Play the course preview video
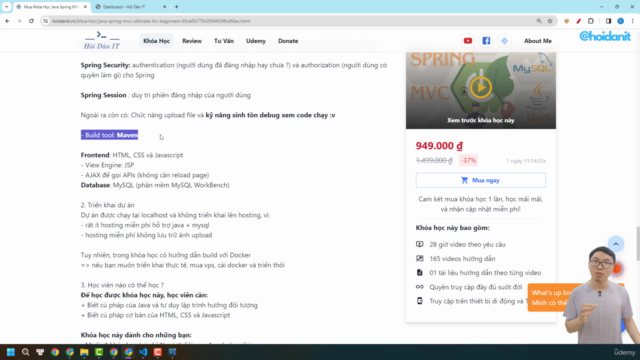The image size is (640, 360). [481, 87]
